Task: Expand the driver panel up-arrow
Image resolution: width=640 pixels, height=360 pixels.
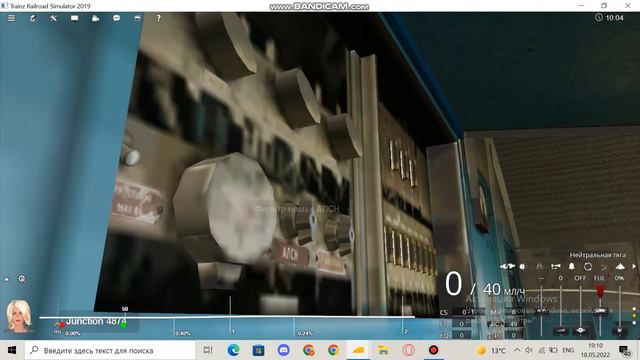Action: point(7,279)
